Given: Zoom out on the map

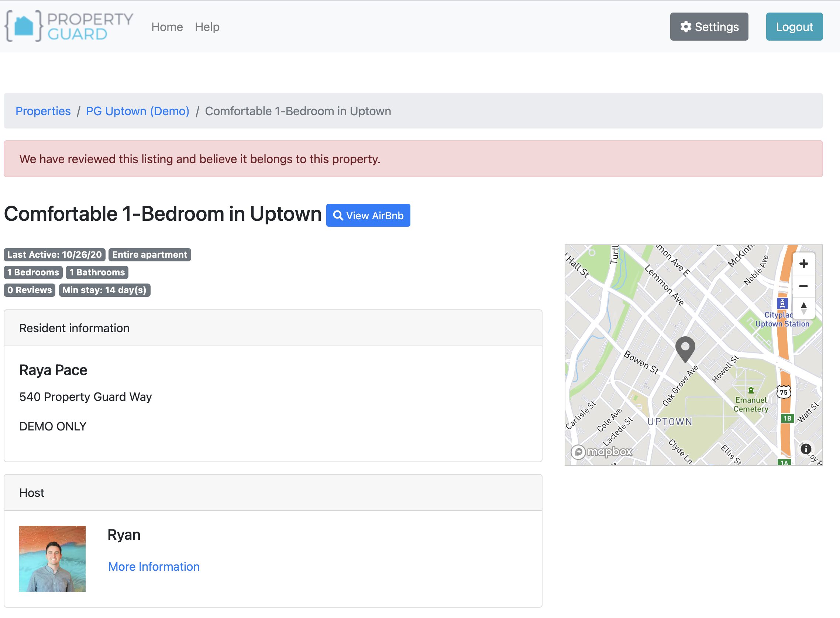Looking at the screenshot, I should (x=804, y=286).
